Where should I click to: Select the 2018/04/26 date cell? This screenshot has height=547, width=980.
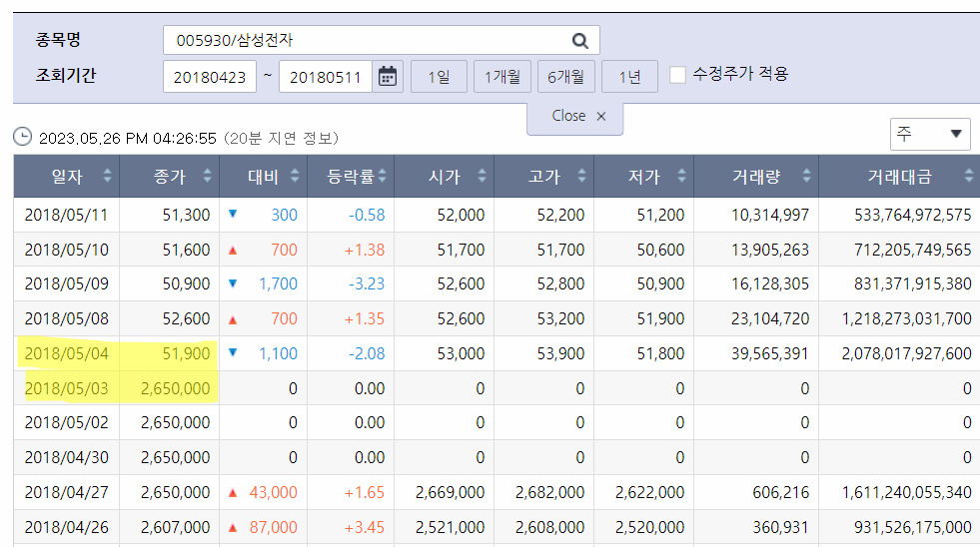click(67, 528)
